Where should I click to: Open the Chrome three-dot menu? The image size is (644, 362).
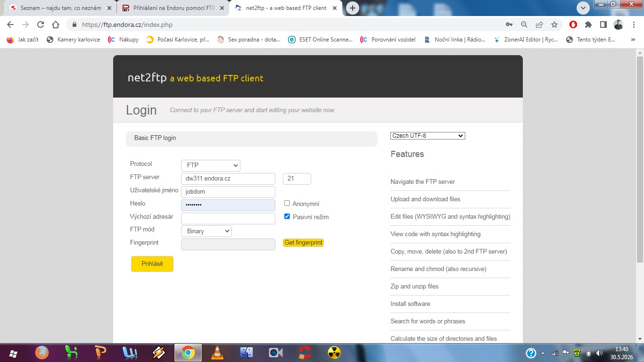click(633, 25)
